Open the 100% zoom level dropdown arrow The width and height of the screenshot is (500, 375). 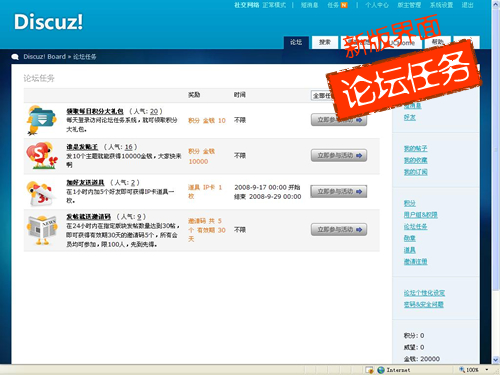[487, 370]
